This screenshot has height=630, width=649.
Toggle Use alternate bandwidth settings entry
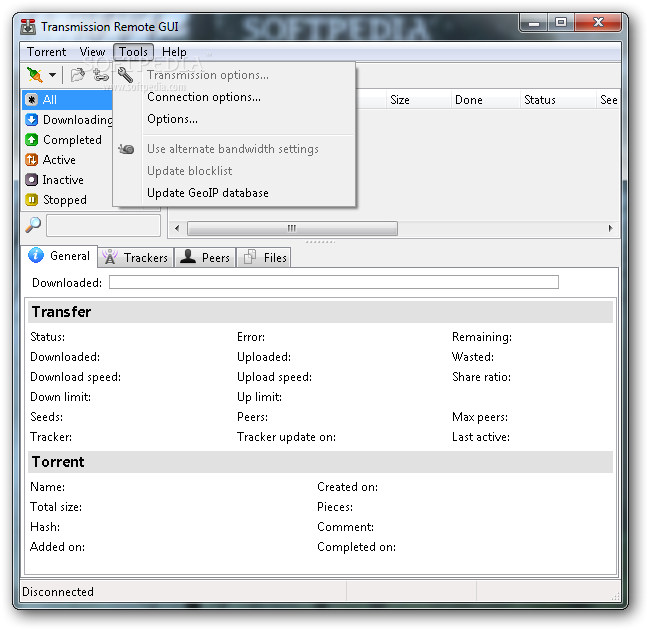234,149
